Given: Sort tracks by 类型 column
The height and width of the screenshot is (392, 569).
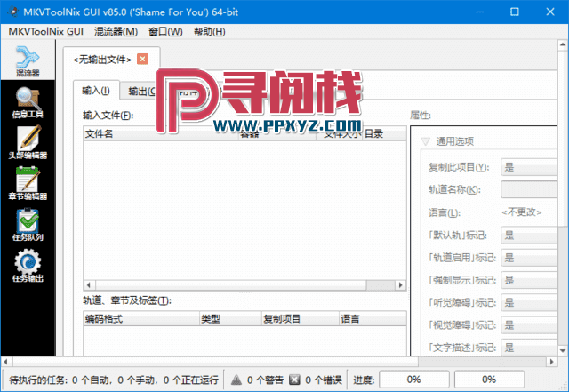Looking at the screenshot, I should coord(231,319).
